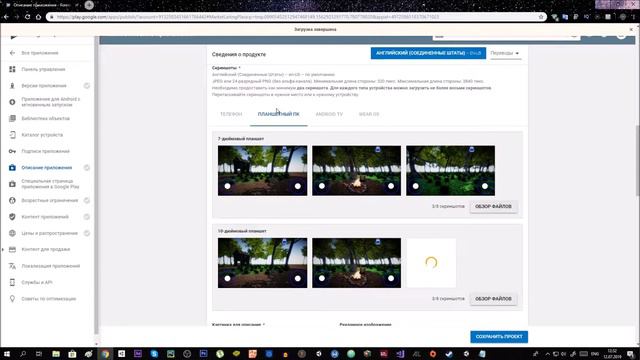The width and height of the screenshot is (640, 360).
Task: Open Службы и API in sidebar
Action: 37,282
